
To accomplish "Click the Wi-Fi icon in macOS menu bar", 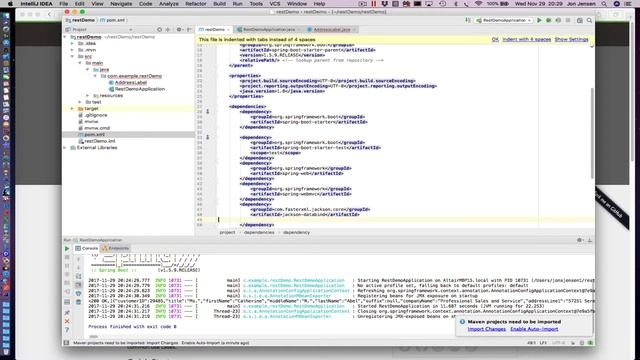I will (478, 4).
